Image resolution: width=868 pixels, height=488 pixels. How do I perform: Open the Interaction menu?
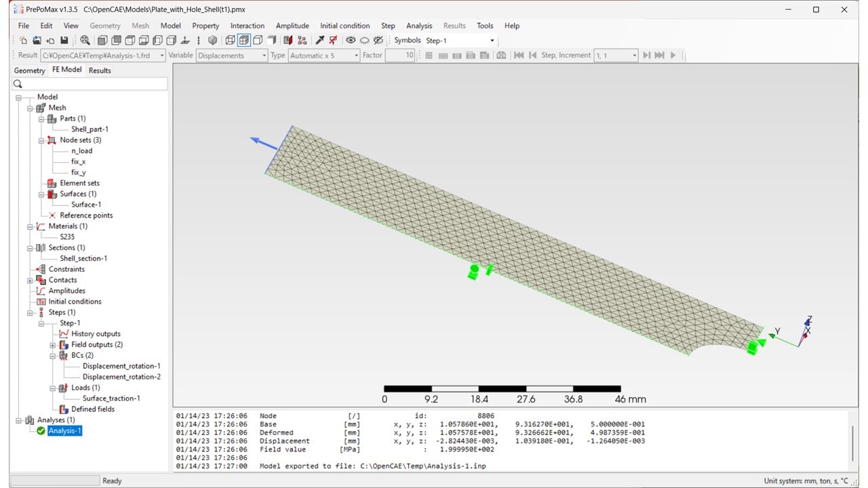click(248, 26)
